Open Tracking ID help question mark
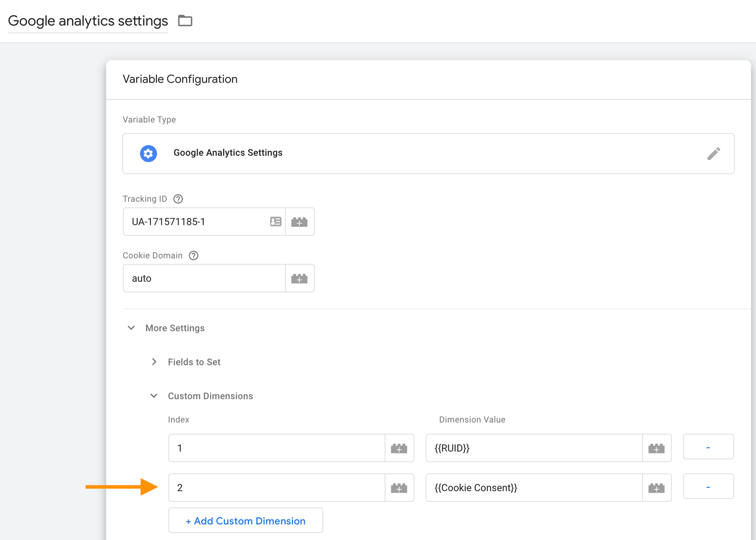The height and width of the screenshot is (540, 756). [178, 199]
